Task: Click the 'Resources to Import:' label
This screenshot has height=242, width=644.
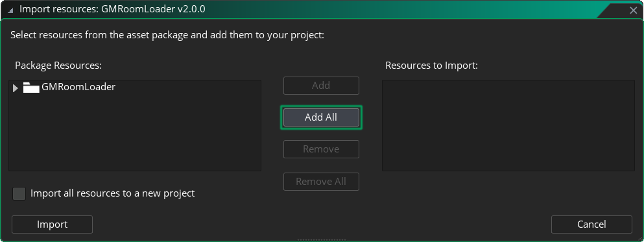Action: point(432,66)
